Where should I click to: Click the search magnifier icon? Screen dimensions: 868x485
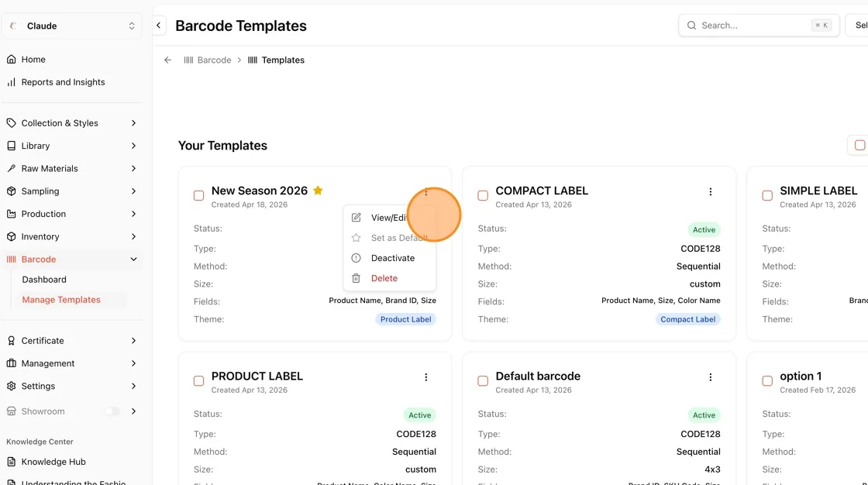coord(691,26)
